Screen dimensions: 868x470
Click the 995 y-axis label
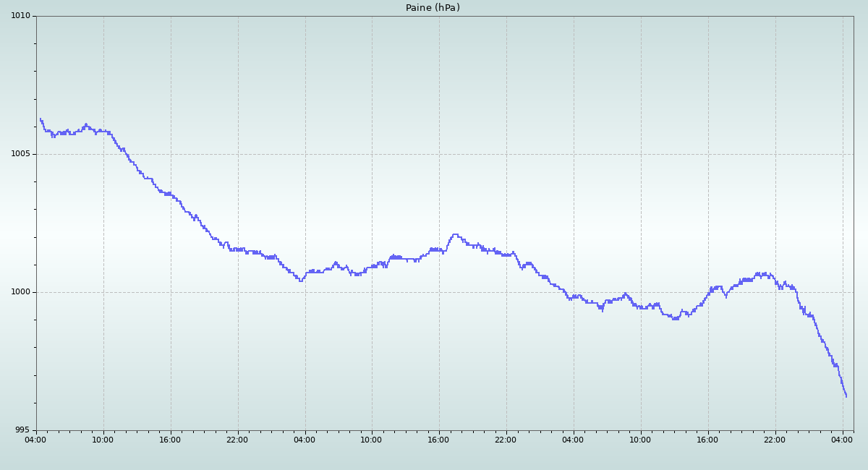[23, 430]
